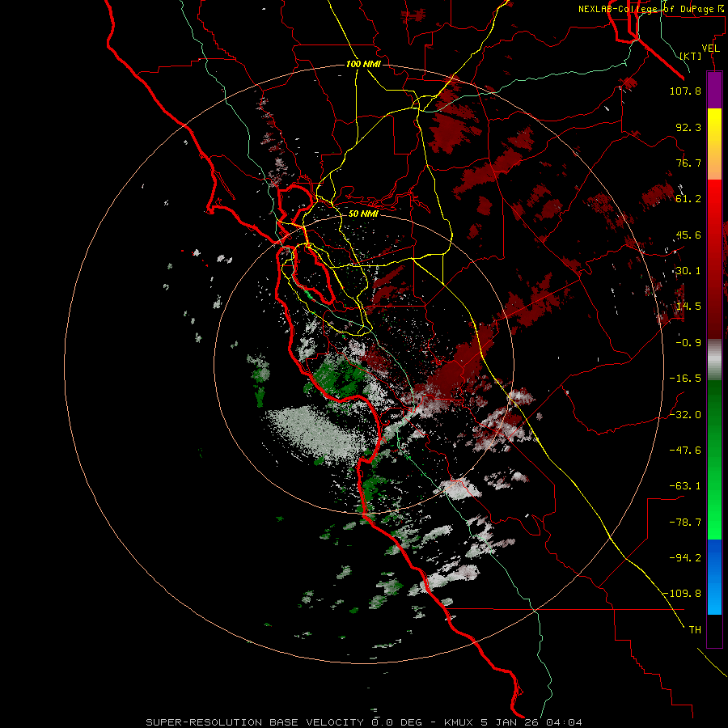
Task: Select the 14.5 value on velocity scale
Action: pos(688,307)
